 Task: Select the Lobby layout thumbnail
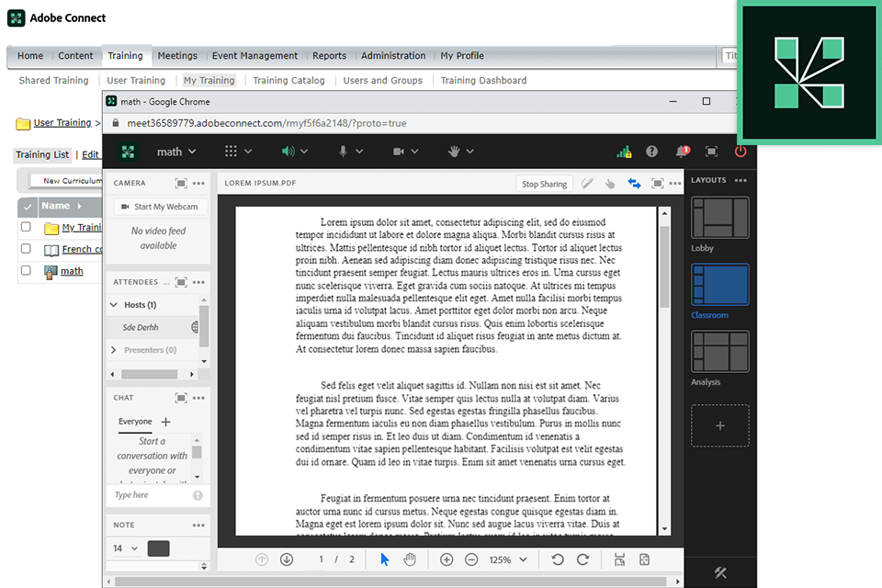pos(720,218)
